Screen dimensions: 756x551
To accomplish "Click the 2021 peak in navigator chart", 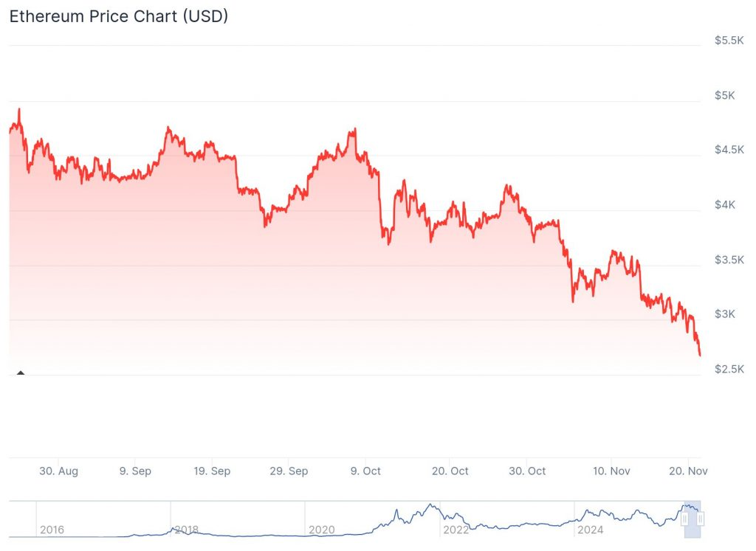I will pyautogui.click(x=430, y=506).
